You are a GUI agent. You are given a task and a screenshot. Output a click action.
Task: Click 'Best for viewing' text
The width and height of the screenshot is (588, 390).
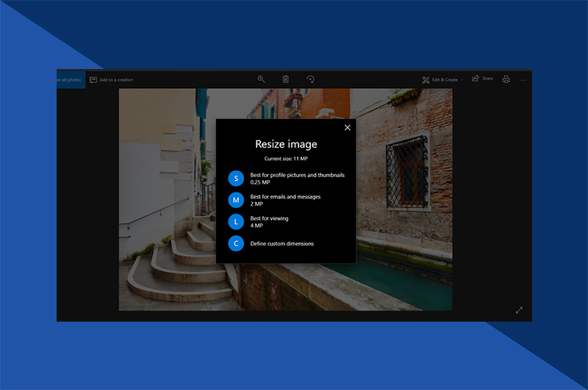pos(269,218)
